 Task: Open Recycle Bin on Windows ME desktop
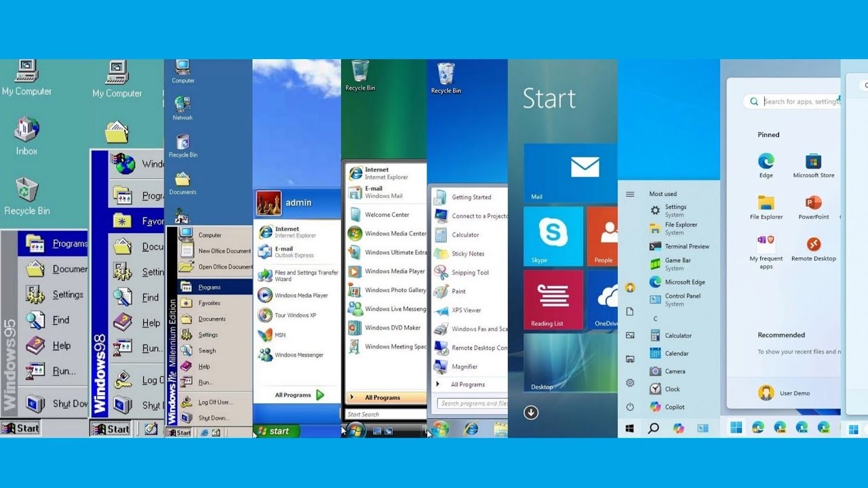click(x=183, y=146)
